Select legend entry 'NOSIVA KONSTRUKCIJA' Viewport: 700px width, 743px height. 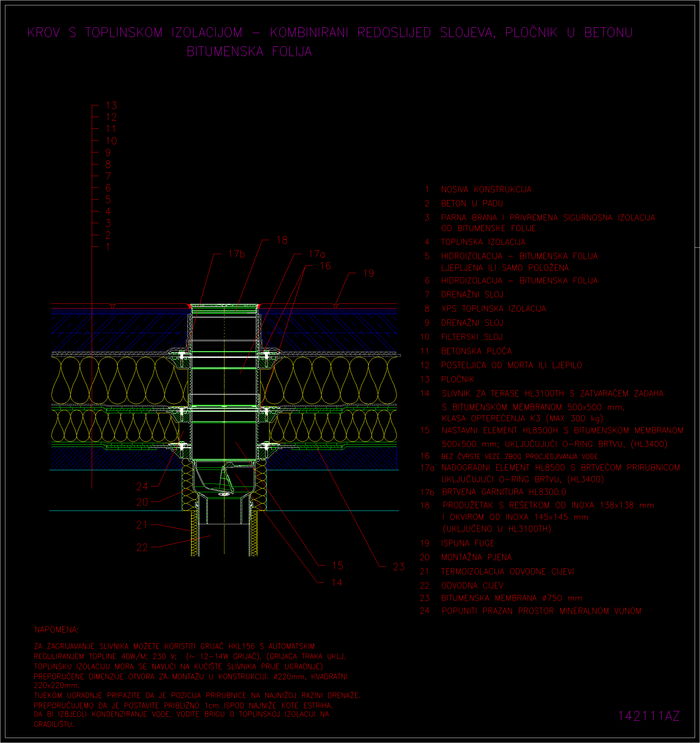486,189
